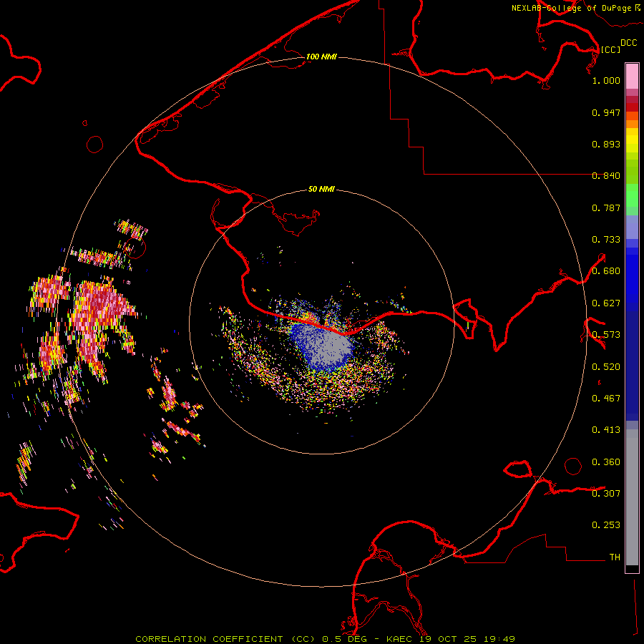Click the 0.520 scale value
Image resolution: width=644 pixels, height=644 pixels.
606,367
